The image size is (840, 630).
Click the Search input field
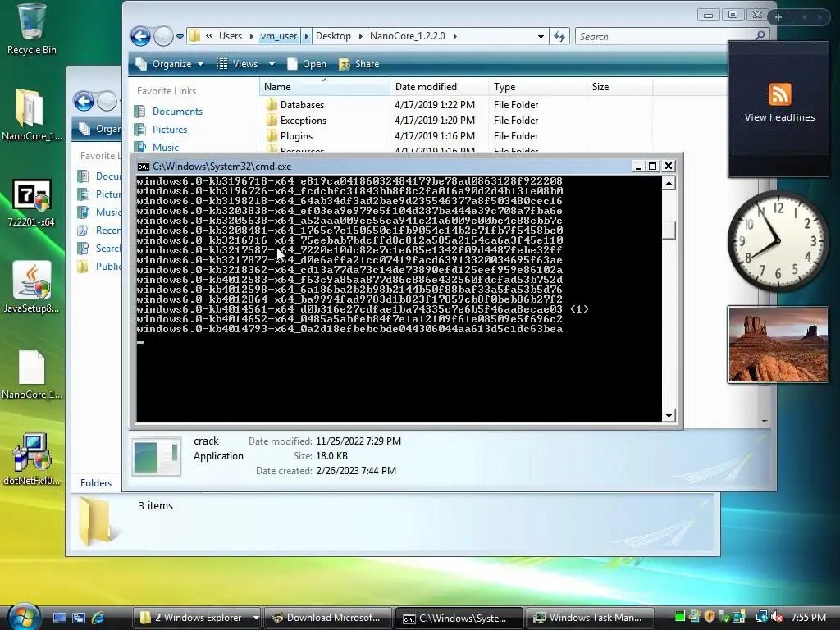pos(664,36)
